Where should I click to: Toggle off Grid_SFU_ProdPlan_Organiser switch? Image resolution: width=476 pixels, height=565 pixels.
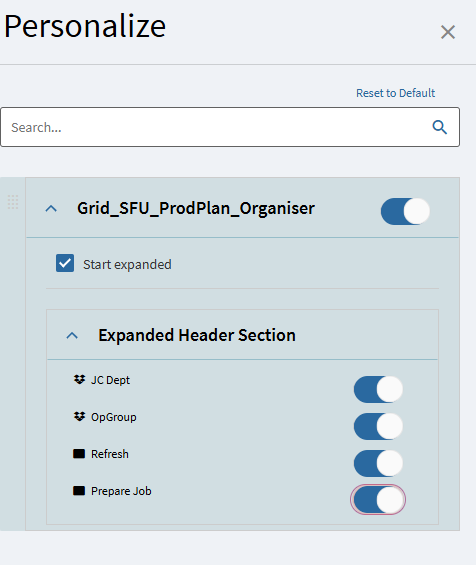click(x=405, y=211)
